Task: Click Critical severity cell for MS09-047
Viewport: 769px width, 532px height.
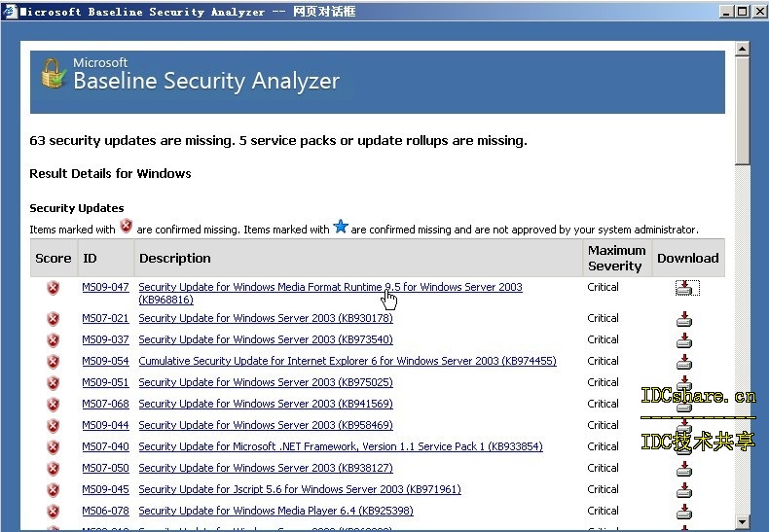Action: 603,287
